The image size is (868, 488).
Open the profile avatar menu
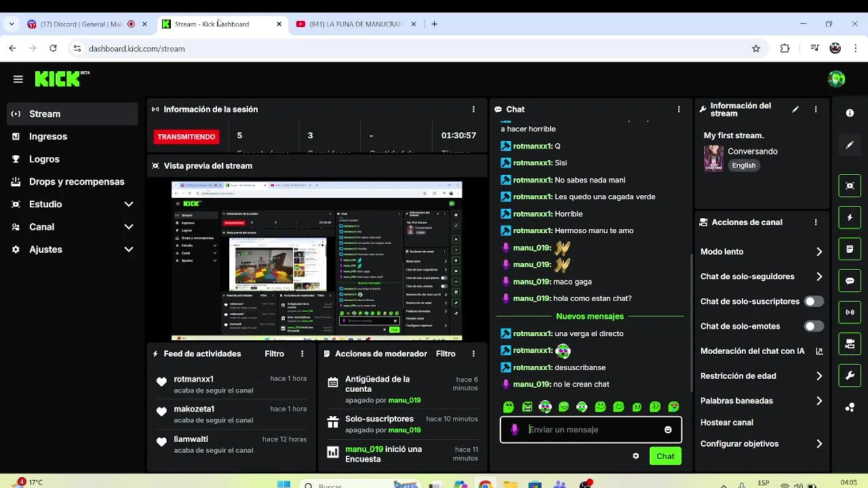coord(836,79)
